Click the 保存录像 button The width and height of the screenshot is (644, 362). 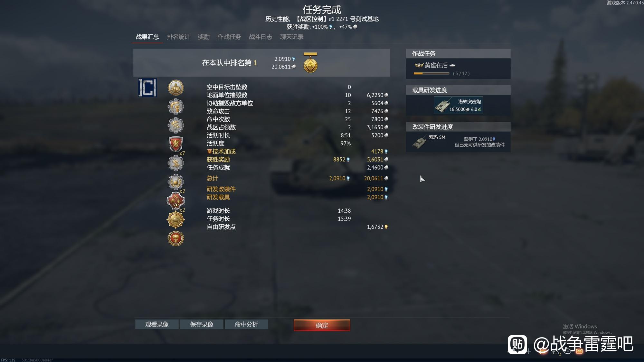[x=202, y=324]
